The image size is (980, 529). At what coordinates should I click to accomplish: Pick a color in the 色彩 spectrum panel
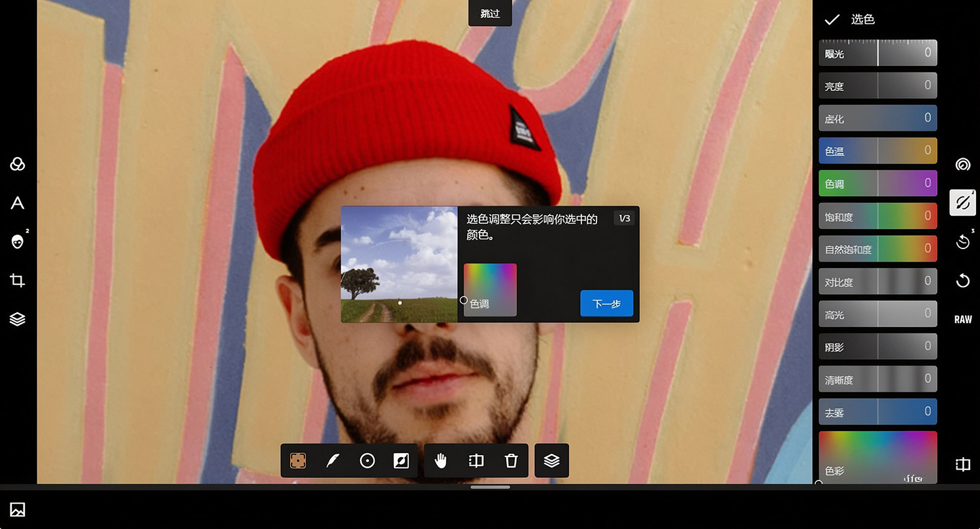(x=878, y=458)
